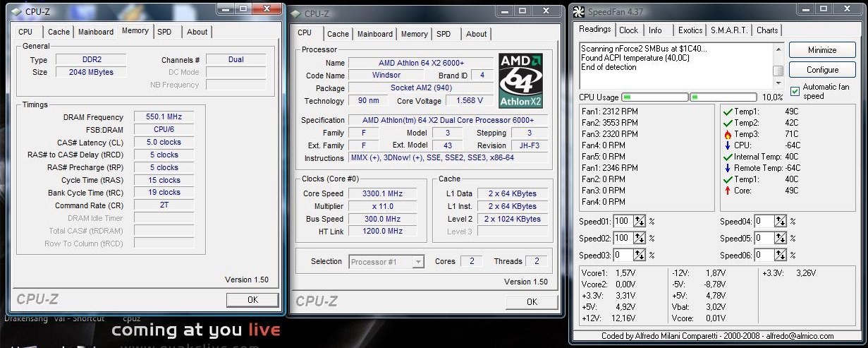Click the Speed01 value field
Viewport: 868px width, 348px height.
point(623,221)
